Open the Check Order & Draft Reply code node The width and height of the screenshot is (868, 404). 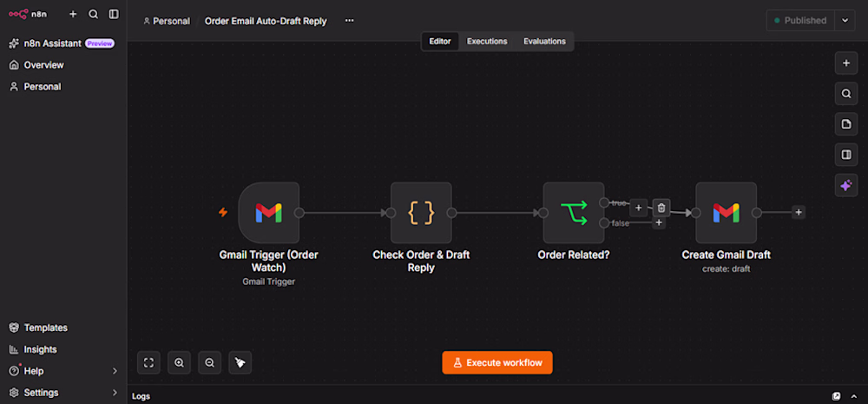coord(421,213)
